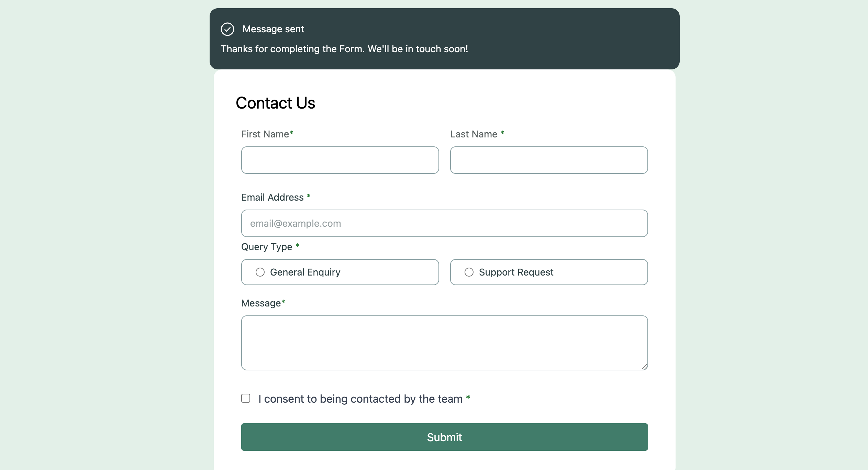
Task: Click the "Contact Us" heading
Action: [x=275, y=103]
